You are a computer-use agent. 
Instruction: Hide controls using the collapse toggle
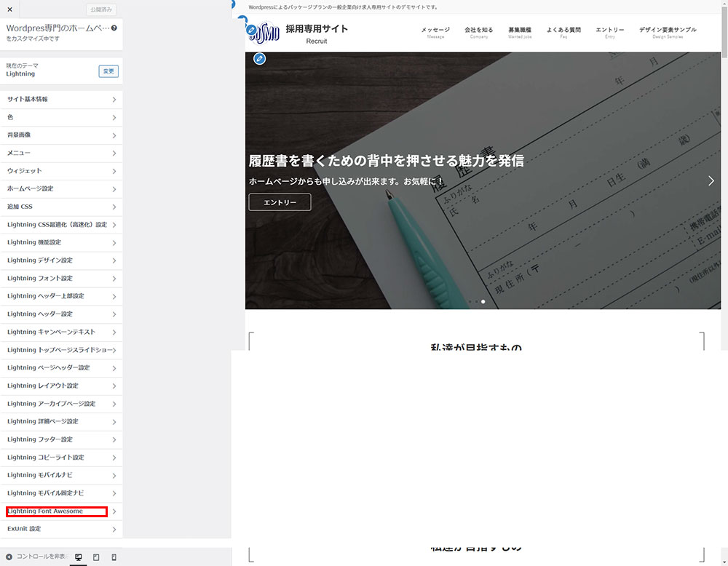(x=36, y=557)
